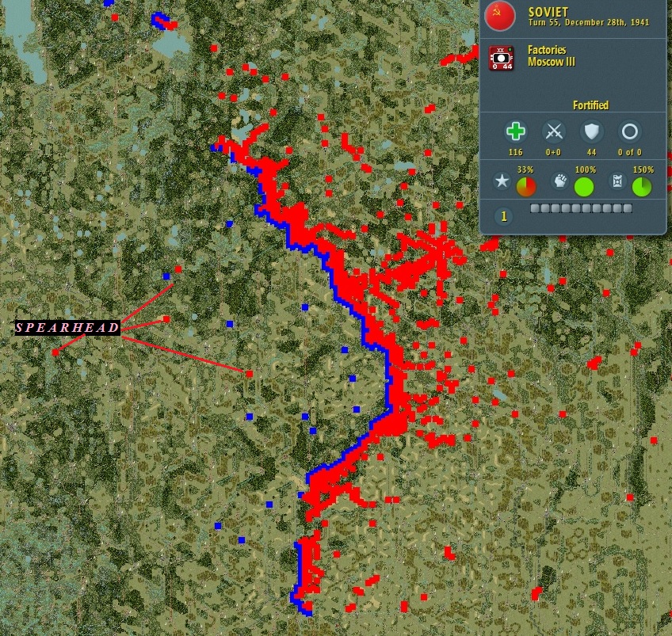The height and width of the screenshot is (636, 672).
Task: Click the strength value 116
Action: tap(516, 152)
